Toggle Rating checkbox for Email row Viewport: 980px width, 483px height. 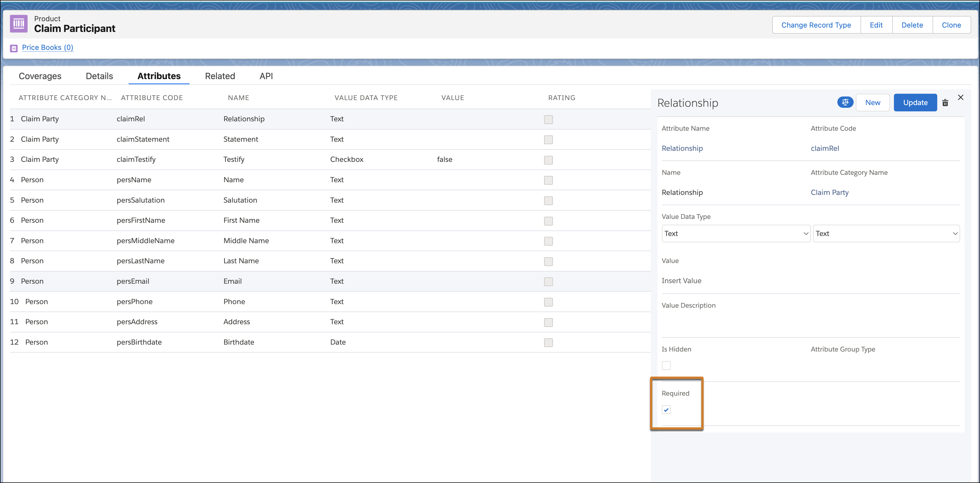(x=548, y=281)
